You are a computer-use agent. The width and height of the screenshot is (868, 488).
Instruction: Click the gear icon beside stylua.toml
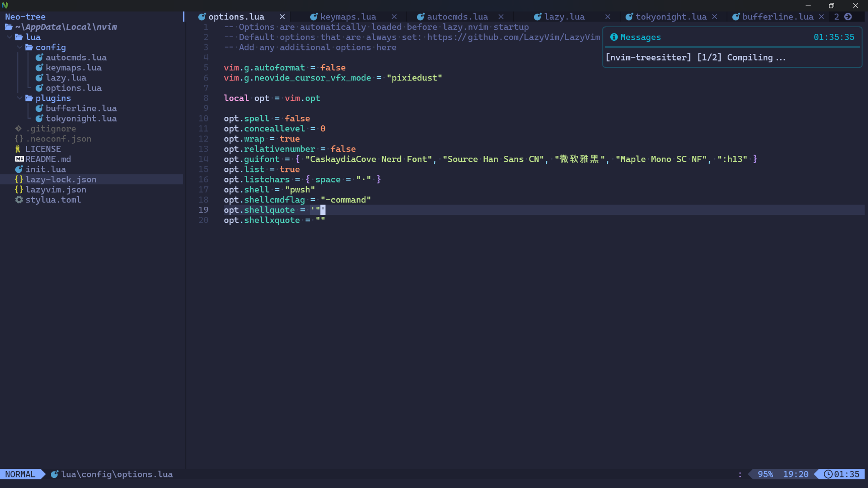point(19,200)
